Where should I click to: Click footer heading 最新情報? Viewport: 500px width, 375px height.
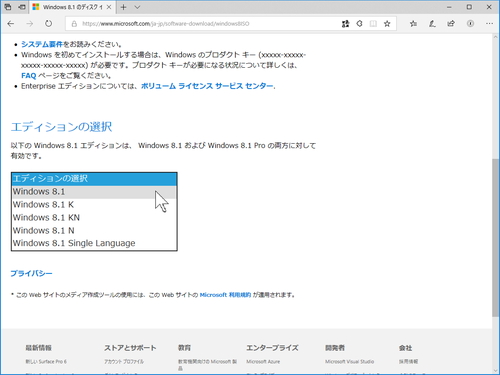click(39, 348)
